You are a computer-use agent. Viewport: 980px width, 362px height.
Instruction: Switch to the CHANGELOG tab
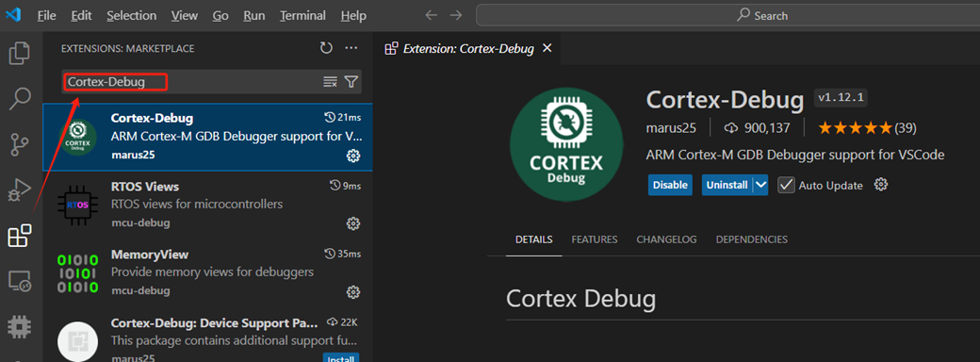tap(666, 239)
